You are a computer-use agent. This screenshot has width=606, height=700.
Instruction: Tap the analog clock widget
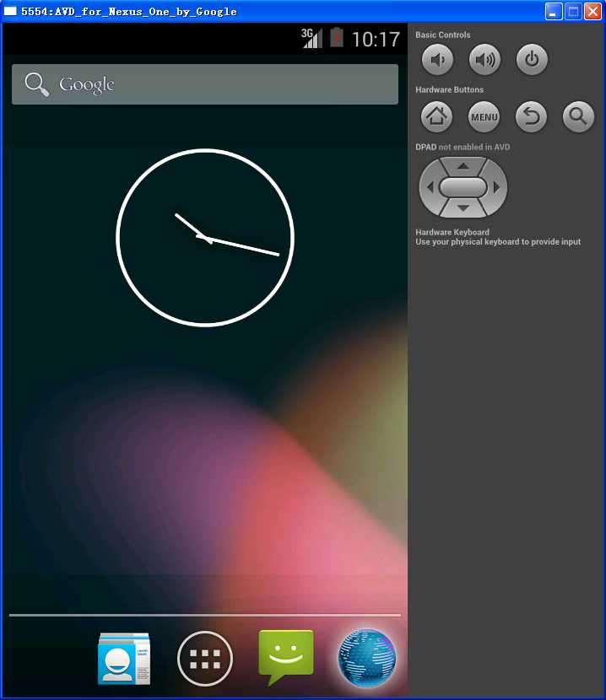(x=205, y=238)
